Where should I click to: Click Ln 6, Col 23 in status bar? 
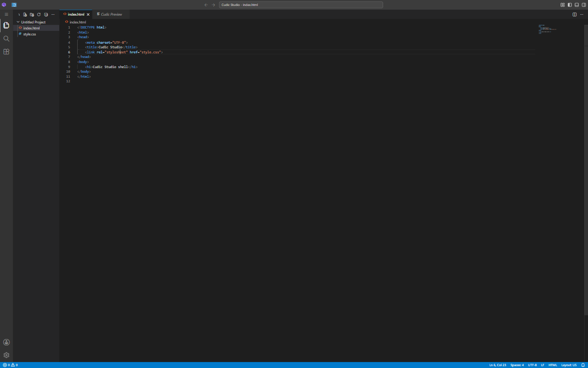(498, 365)
